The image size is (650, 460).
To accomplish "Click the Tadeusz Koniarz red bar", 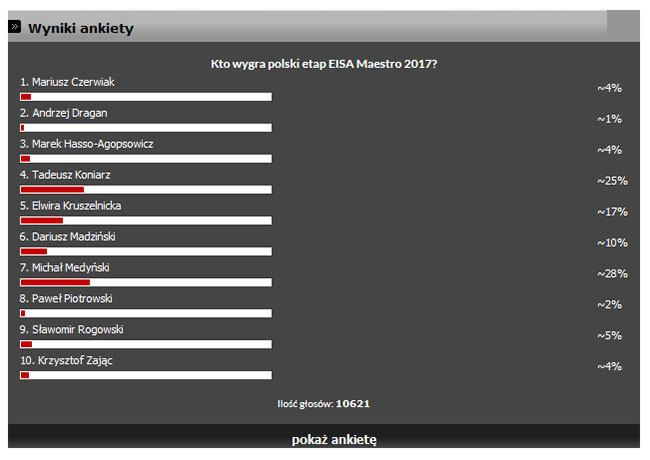I will (x=52, y=190).
